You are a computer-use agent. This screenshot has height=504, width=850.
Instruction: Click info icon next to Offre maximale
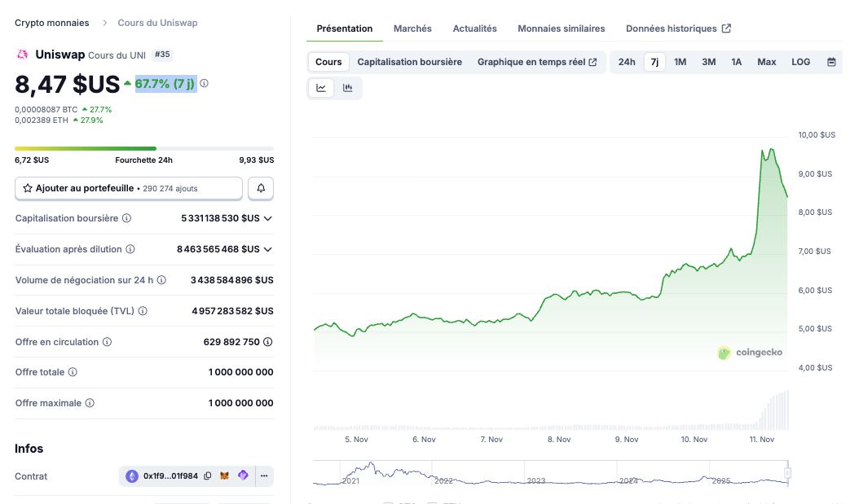pyautogui.click(x=90, y=403)
